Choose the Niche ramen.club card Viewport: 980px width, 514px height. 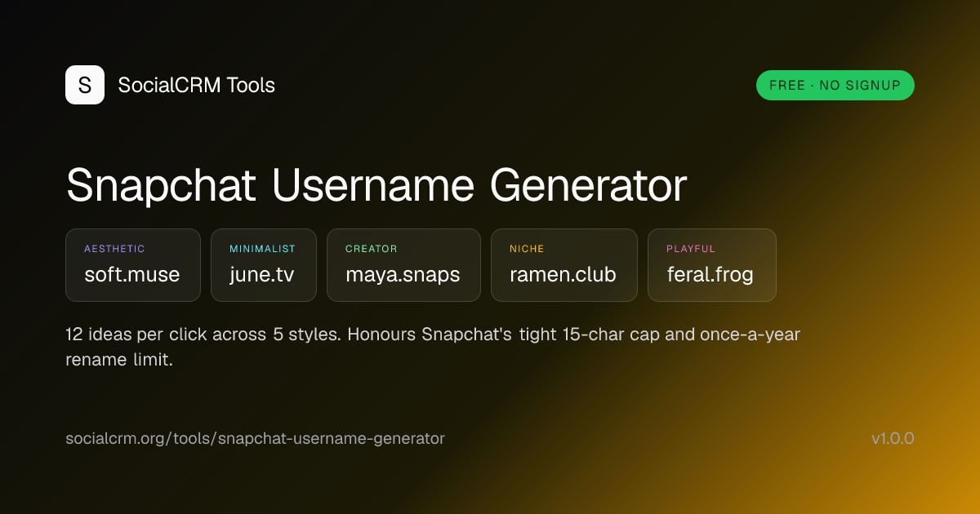564,265
